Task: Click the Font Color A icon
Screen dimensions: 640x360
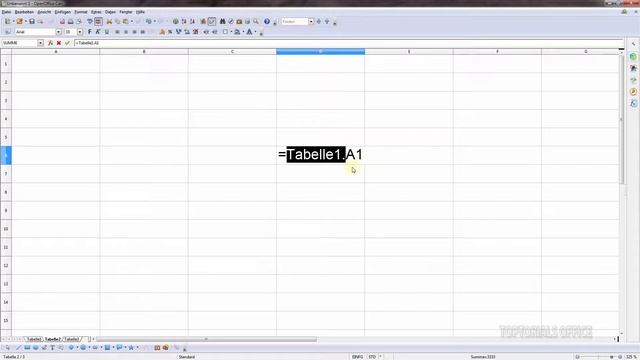Action: pyautogui.click(x=249, y=32)
